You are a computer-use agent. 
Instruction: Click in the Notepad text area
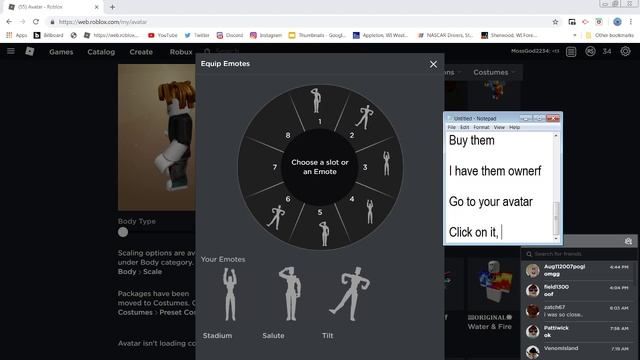pyautogui.click(x=500, y=187)
